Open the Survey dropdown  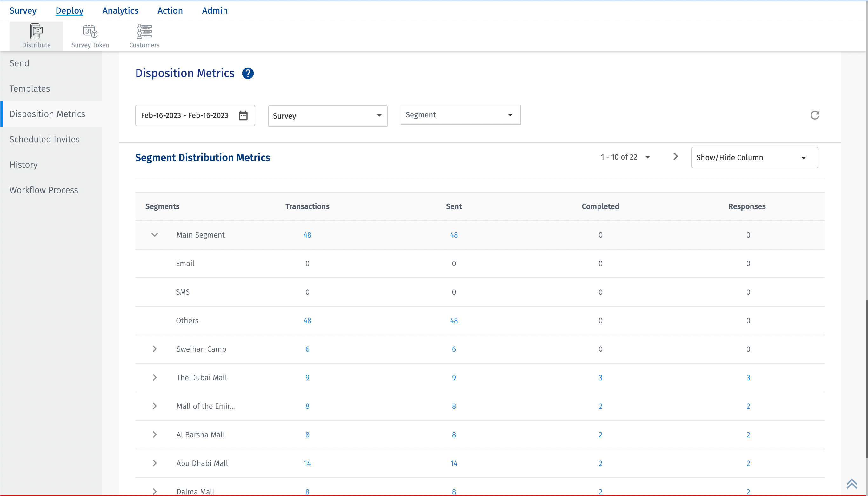[x=328, y=116]
